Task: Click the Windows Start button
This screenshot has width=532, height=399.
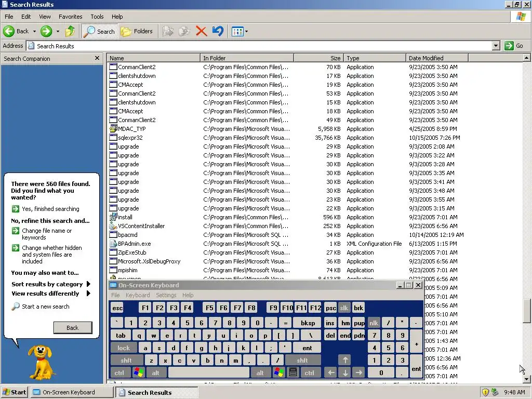Action: point(14,392)
